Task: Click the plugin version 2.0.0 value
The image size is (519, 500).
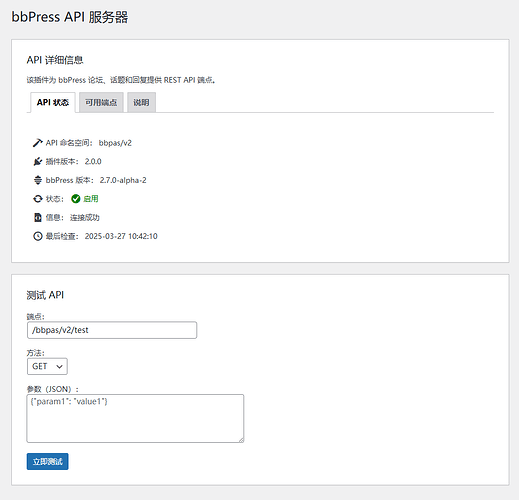Action: [93, 161]
